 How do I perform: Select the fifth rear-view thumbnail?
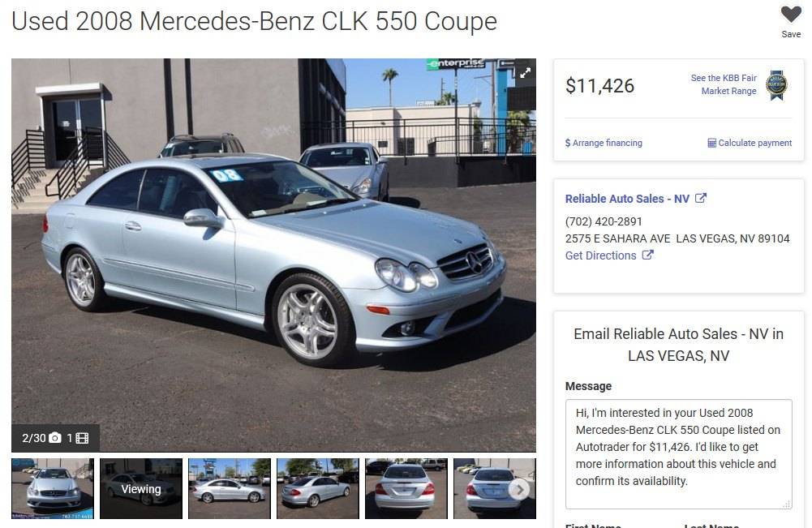406,488
